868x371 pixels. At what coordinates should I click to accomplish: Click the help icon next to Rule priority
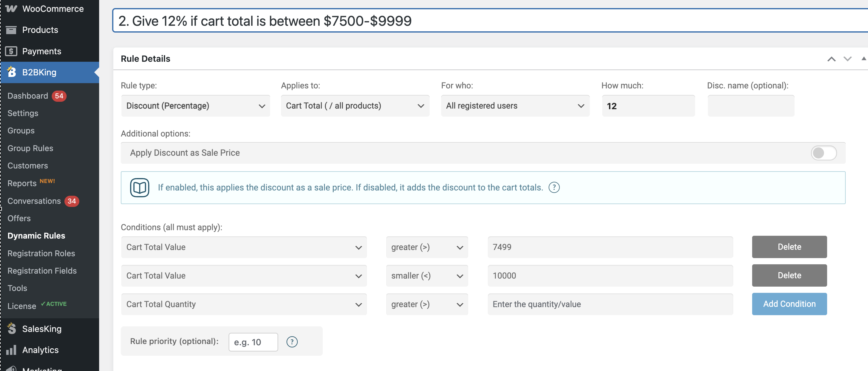[x=292, y=342]
